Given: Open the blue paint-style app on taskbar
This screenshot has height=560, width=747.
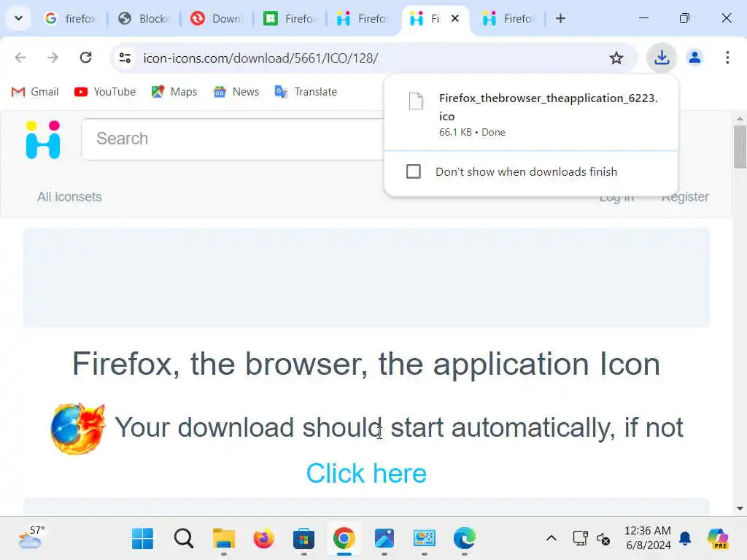Looking at the screenshot, I should coord(384,539).
